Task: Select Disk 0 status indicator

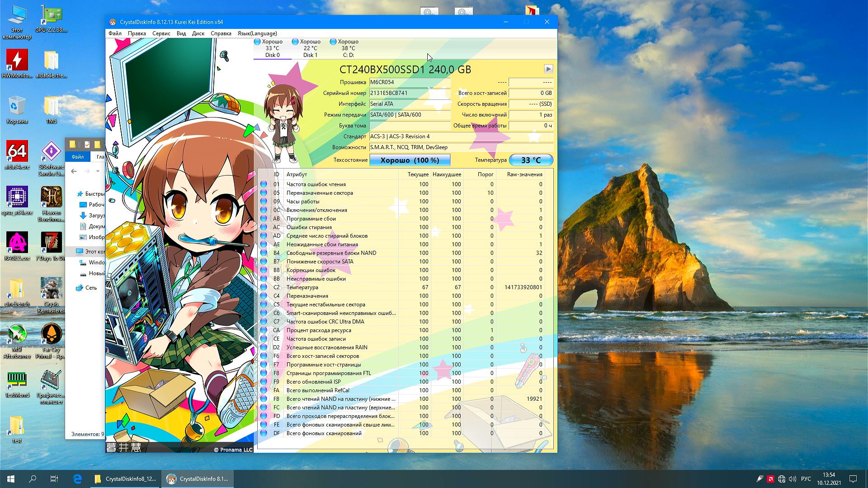Action: point(272,48)
